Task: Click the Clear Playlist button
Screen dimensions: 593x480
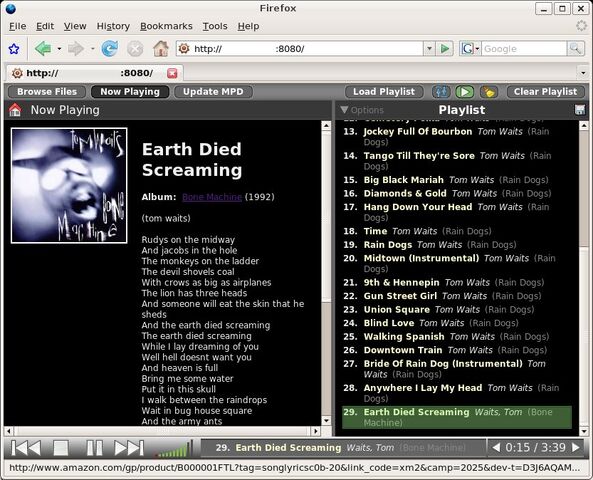Action: pyautogui.click(x=545, y=92)
